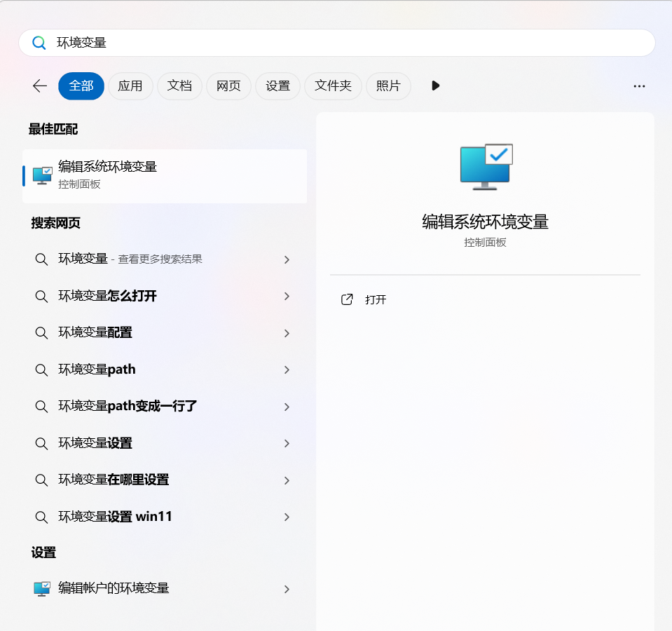Click 打开 to open the control panel item
Screen dimensions: 672x631
click(376, 299)
